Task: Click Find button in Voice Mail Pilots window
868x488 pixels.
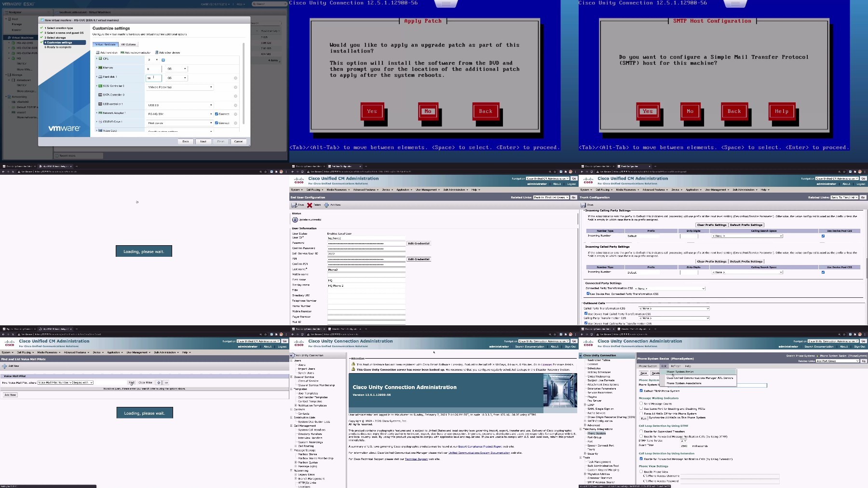Action: [x=131, y=383]
